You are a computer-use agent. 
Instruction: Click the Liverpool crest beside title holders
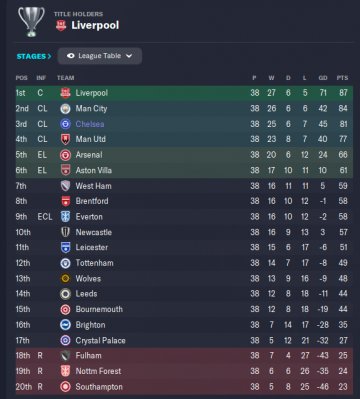click(x=61, y=25)
